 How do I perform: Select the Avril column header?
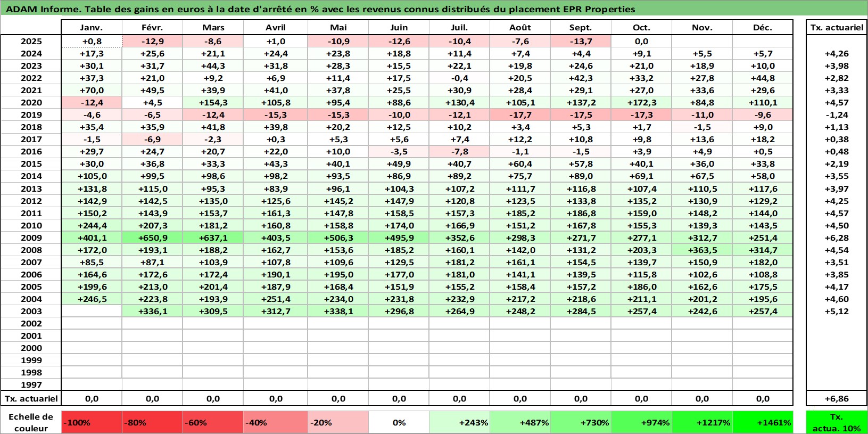point(276,28)
